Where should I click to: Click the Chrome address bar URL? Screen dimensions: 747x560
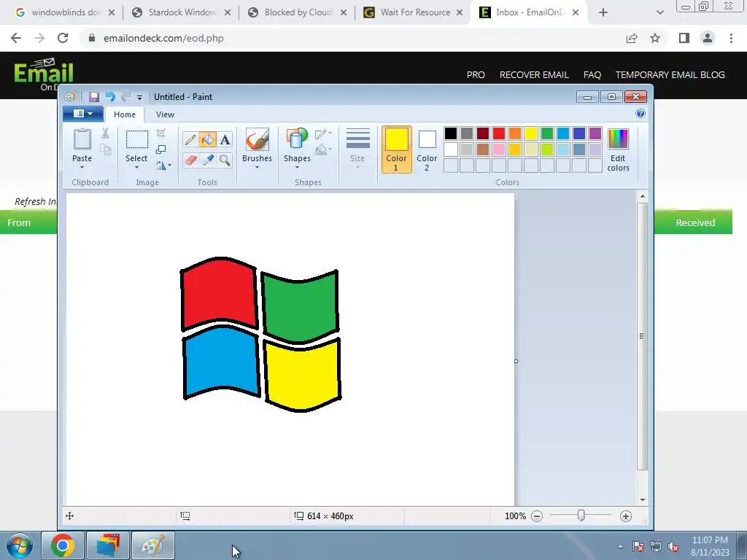click(163, 38)
